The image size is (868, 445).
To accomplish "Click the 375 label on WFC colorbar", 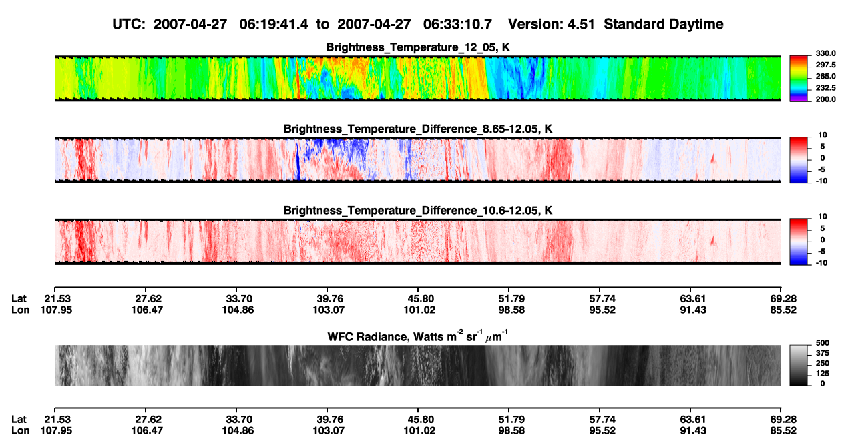I will click(x=823, y=354).
